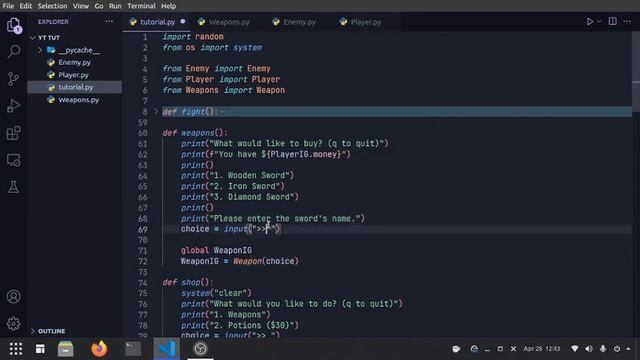Open the microphone indicator in tray
This screenshot has width=640, height=360.
tap(603, 349)
